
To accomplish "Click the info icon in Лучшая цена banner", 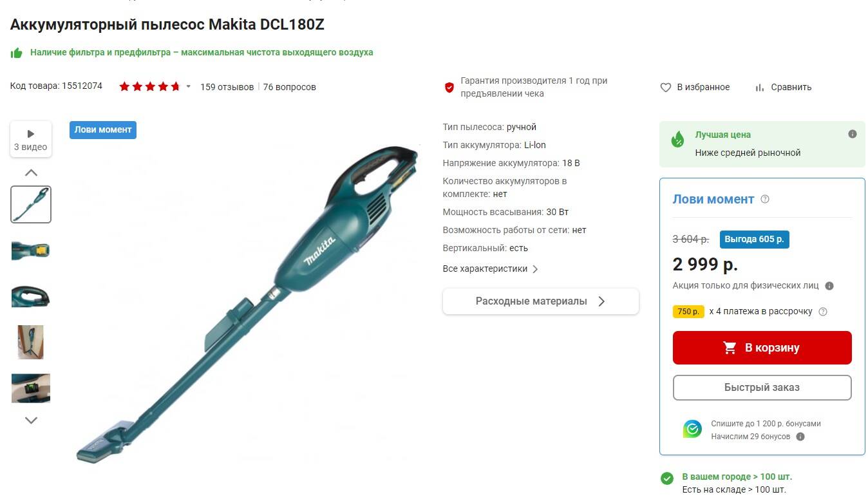I will [853, 134].
